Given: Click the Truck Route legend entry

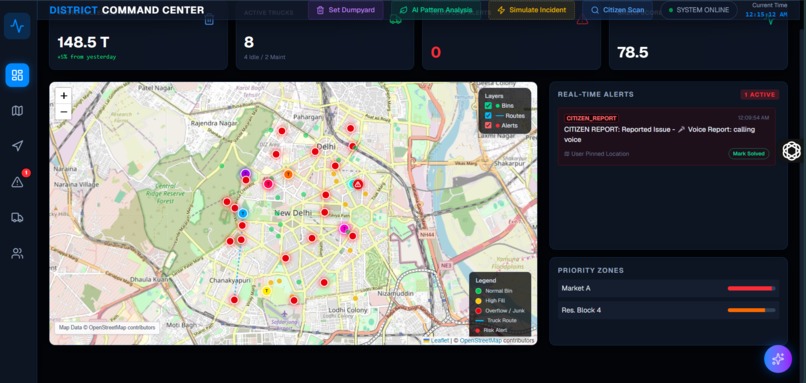Looking at the screenshot, I should (x=496, y=320).
